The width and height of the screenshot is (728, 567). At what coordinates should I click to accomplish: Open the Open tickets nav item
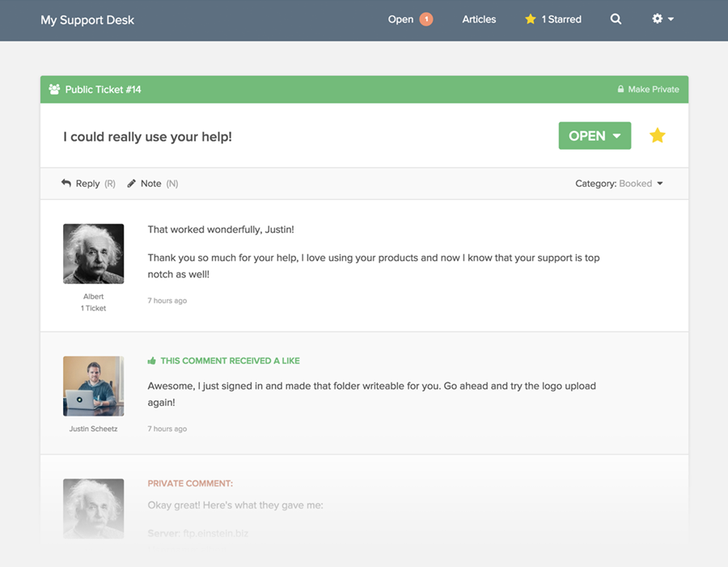click(x=400, y=19)
